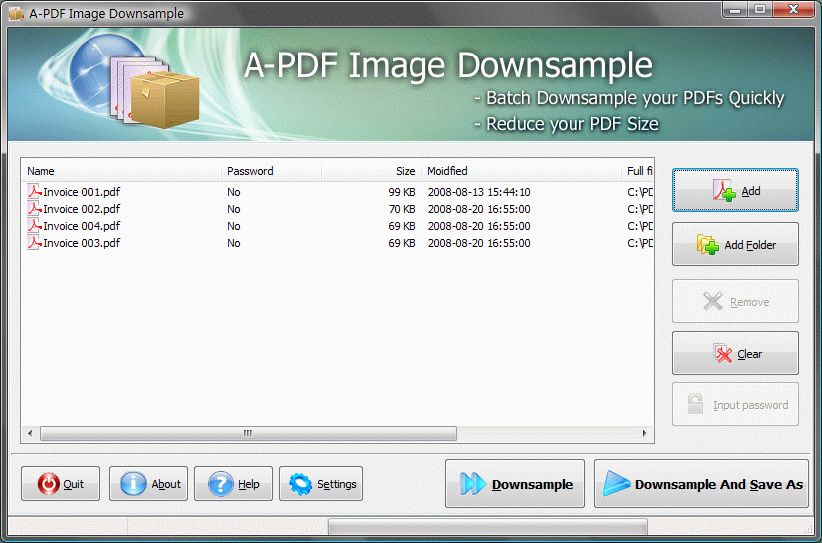Viewport: 822px width, 543px height.
Task: Click the Full file path column header
Action: point(637,171)
